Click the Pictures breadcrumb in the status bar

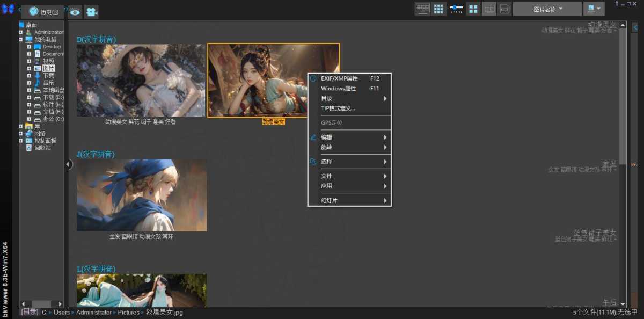click(x=128, y=312)
